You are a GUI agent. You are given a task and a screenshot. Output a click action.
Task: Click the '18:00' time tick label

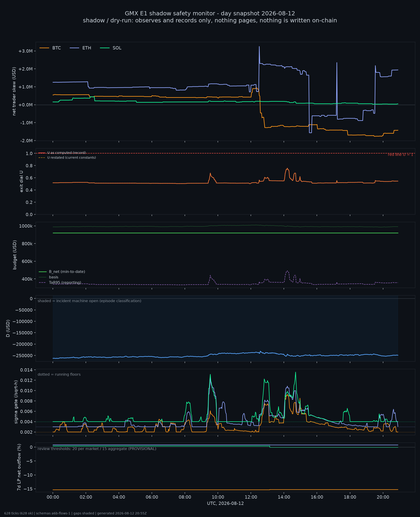pyautogui.click(x=350, y=497)
